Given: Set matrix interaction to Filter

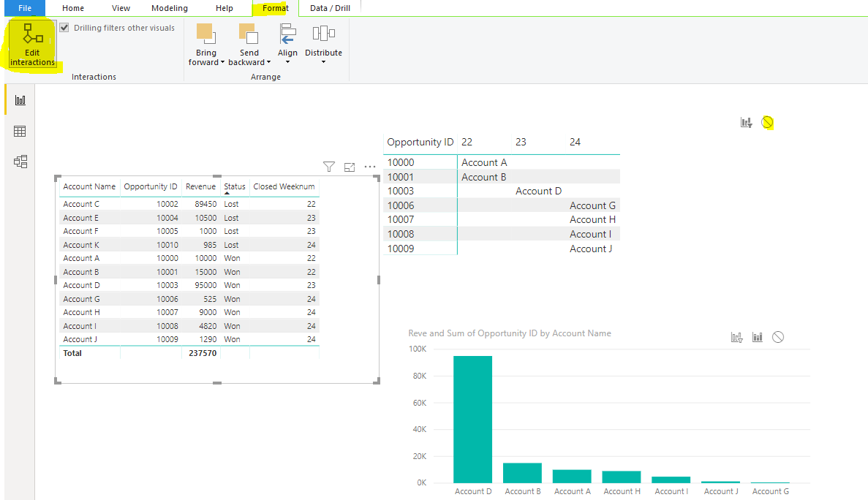Looking at the screenshot, I should (x=746, y=122).
